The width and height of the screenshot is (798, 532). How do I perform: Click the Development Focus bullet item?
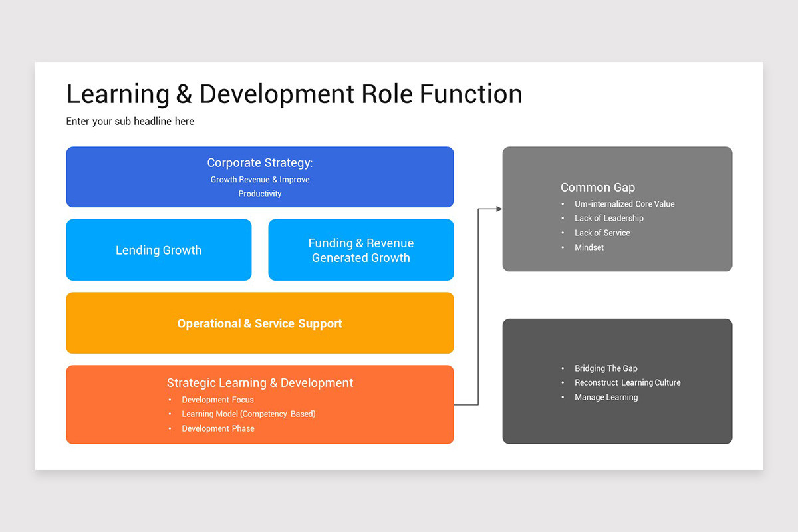(218, 400)
